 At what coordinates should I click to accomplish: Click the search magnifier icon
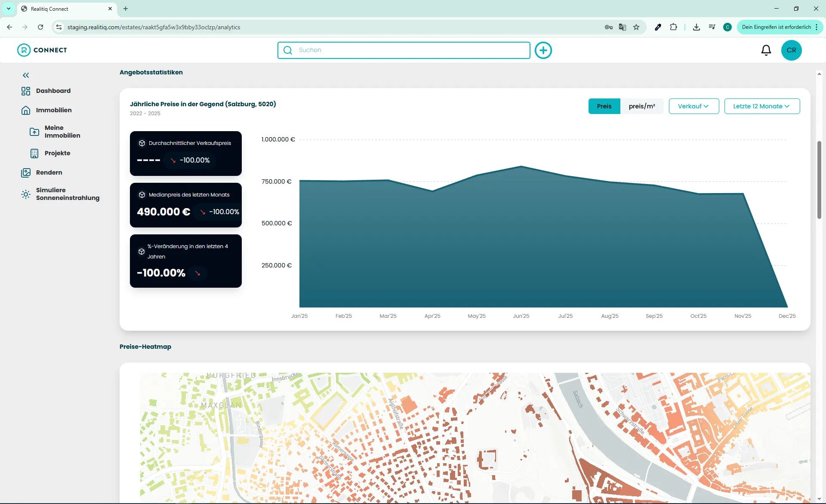coord(288,50)
